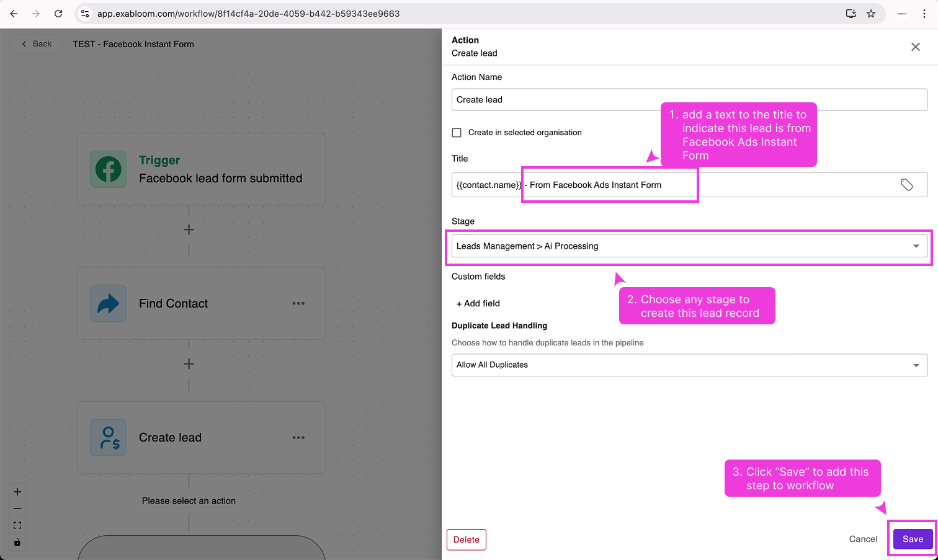Zoom in using the canvas plus icon
938x560 pixels.
tap(17, 491)
